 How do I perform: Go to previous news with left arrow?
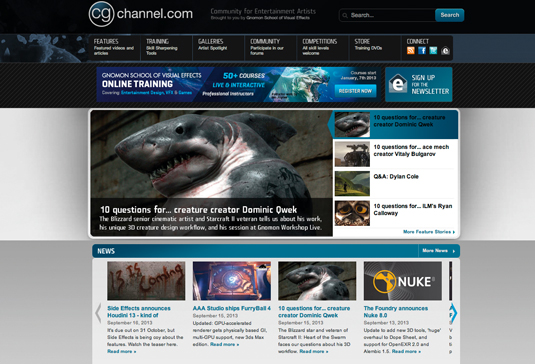click(98, 313)
